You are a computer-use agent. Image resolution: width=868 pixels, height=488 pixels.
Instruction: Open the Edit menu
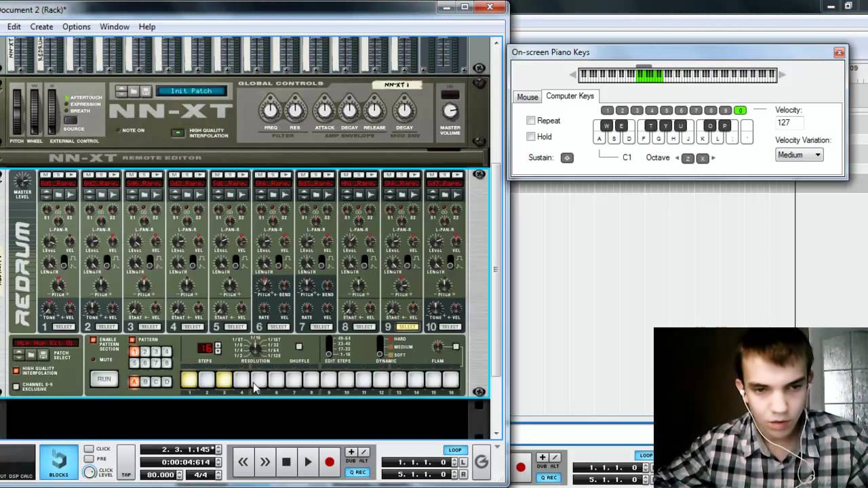pos(14,26)
